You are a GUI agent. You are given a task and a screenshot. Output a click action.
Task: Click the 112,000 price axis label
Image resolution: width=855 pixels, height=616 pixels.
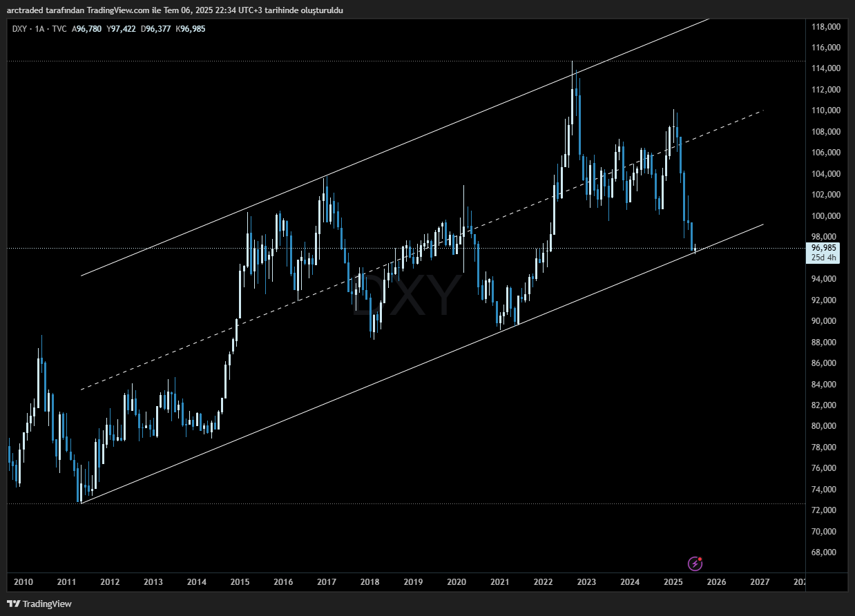(825, 90)
